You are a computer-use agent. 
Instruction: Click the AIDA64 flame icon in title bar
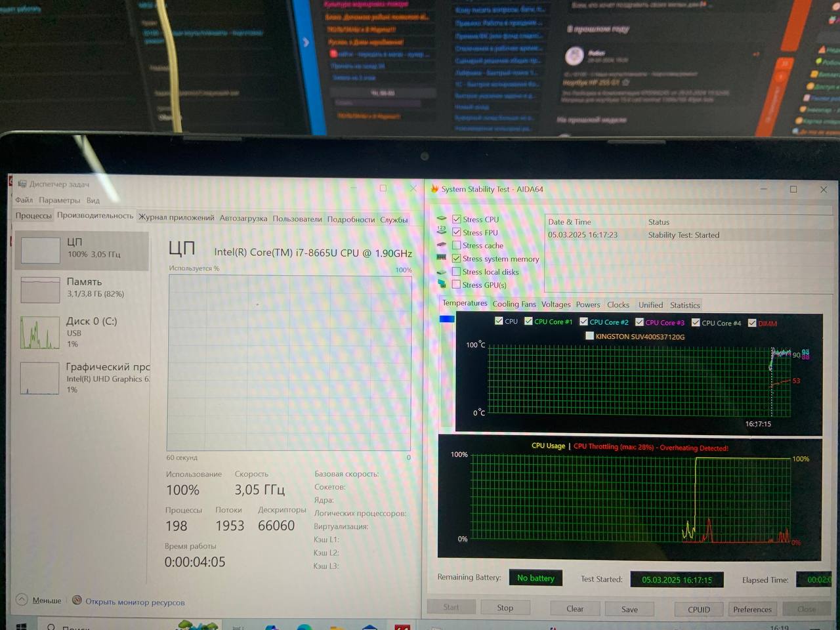click(434, 188)
